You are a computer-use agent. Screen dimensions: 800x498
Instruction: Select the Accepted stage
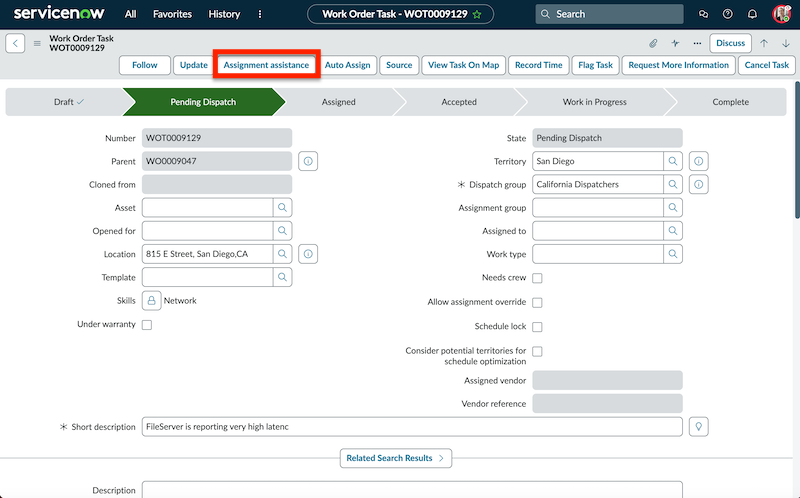click(x=459, y=102)
